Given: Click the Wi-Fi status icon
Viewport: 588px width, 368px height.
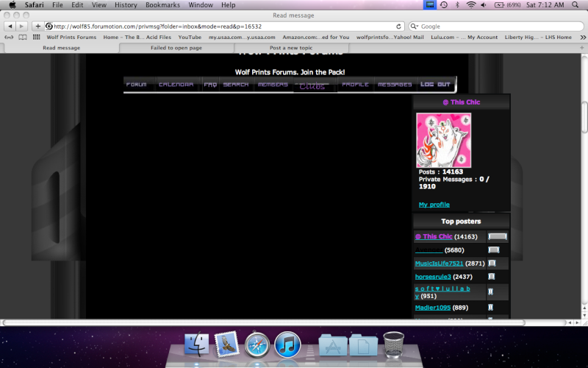Looking at the screenshot, I should (x=471, y=5).
